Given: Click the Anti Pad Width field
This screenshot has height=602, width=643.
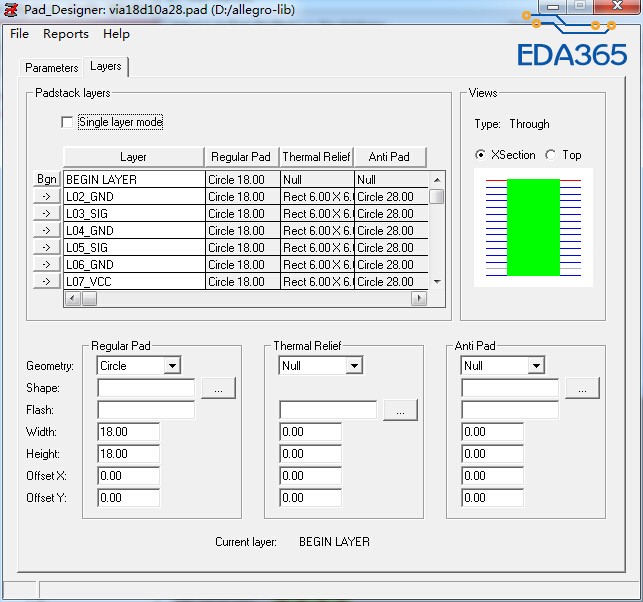Looking at the screenshot, I should click(x=493, y=432).
